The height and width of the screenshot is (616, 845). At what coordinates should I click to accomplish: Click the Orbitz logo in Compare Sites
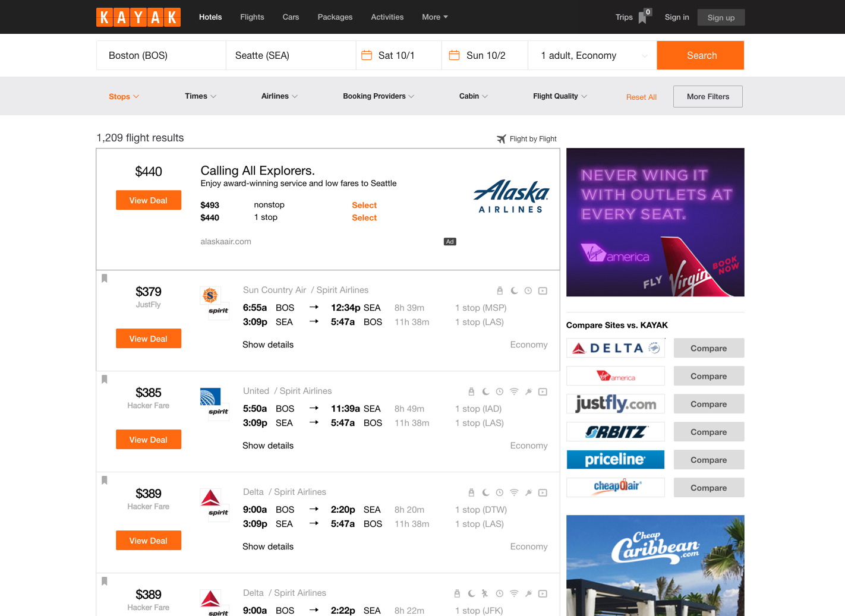click(x=616, y=432)
